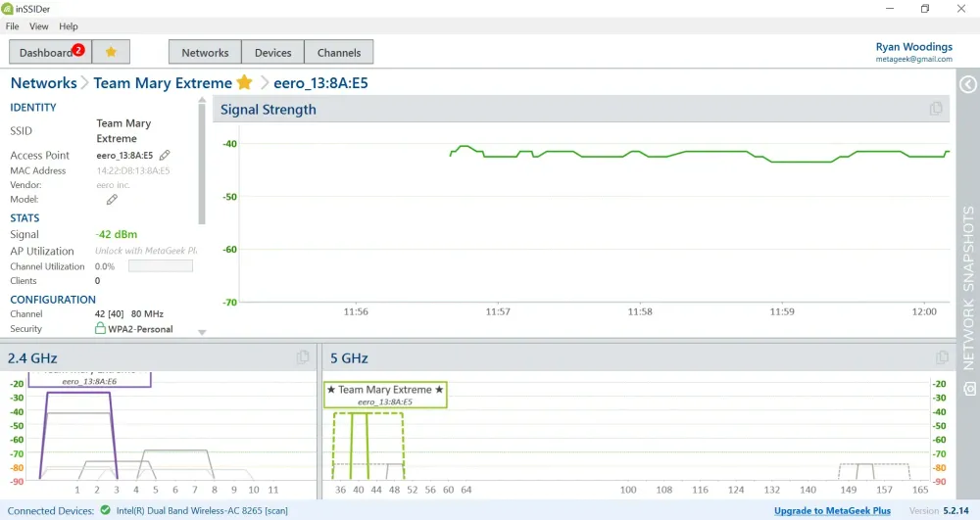Switch to the Devices tab
The width and height of the screenshot is (980, 520).
(272, 52)
